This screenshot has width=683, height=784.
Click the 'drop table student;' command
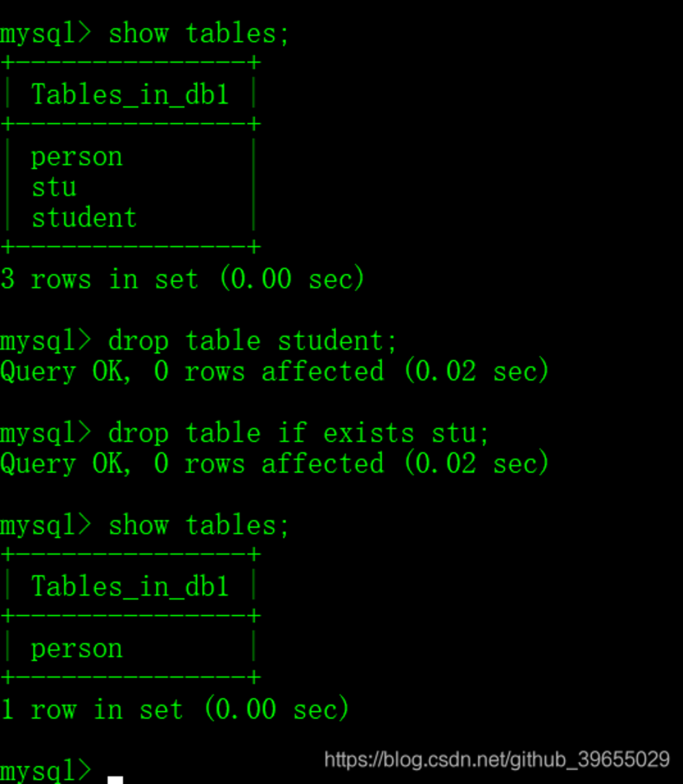click(252, 341)
